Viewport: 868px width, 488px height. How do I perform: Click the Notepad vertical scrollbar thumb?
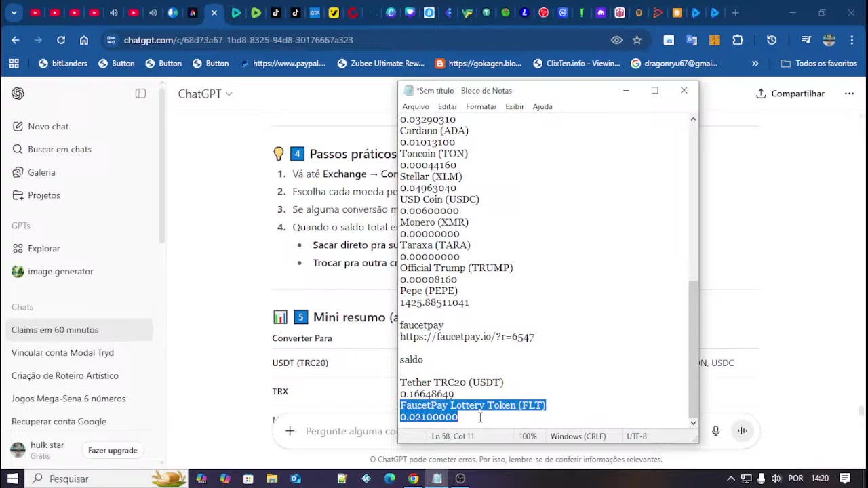(693, 348)
